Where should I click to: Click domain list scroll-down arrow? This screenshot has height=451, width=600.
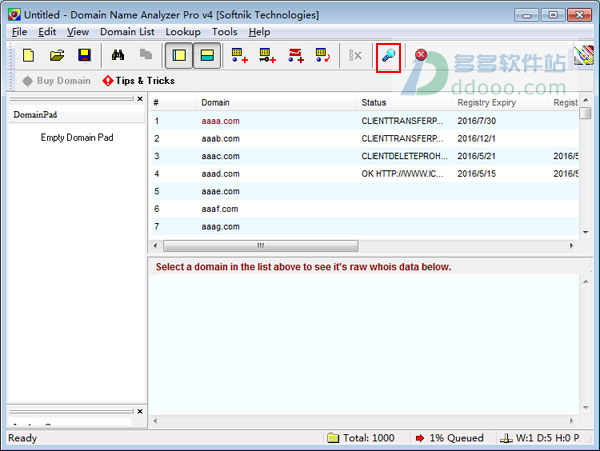(x=585, y=232)
